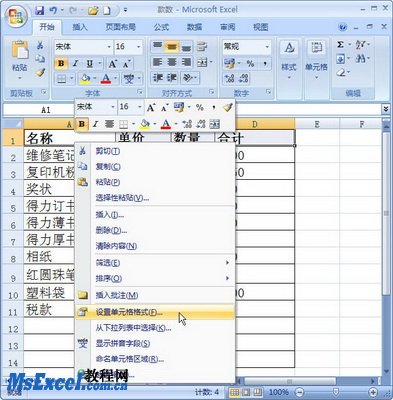Open ribbon font name dropdown 宋体
393x400 pixels.
tap(109, 47)
